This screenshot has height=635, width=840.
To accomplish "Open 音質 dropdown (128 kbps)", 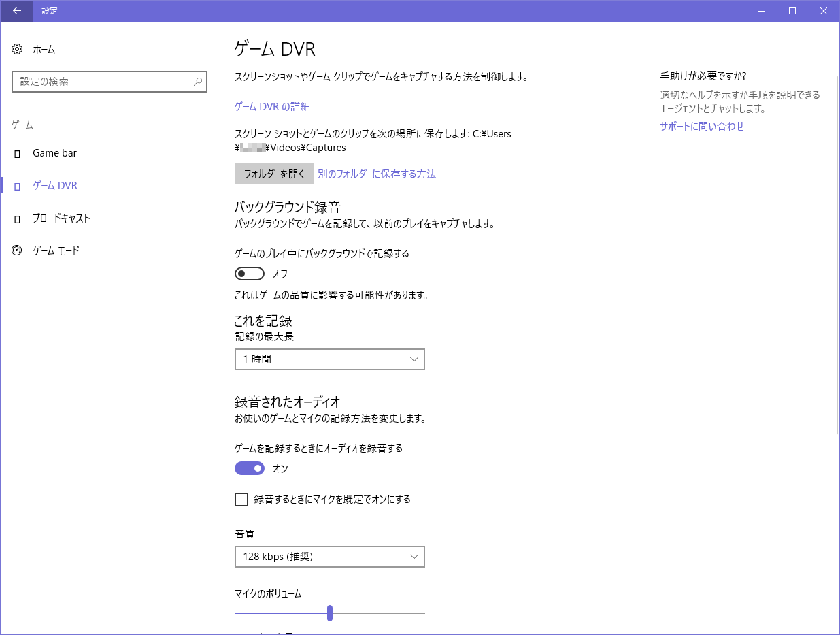I will [x=330, y=557].
